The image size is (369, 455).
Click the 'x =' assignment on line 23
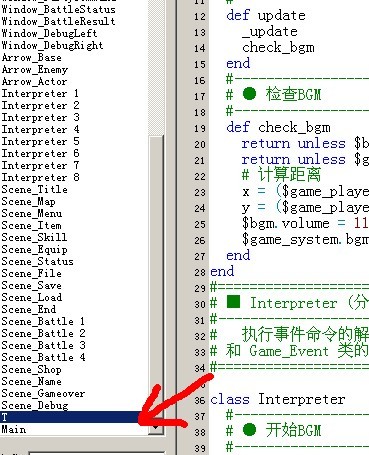(x=254, y=191)
